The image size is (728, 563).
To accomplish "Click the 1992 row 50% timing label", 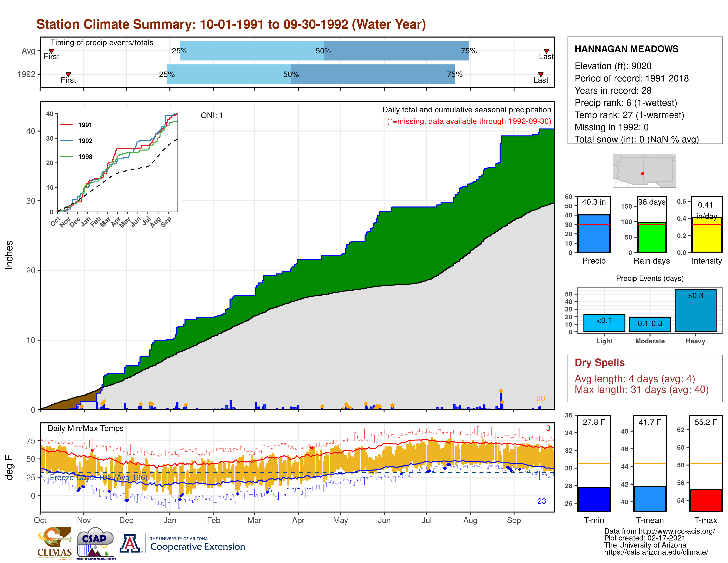I will coord(291,74).
